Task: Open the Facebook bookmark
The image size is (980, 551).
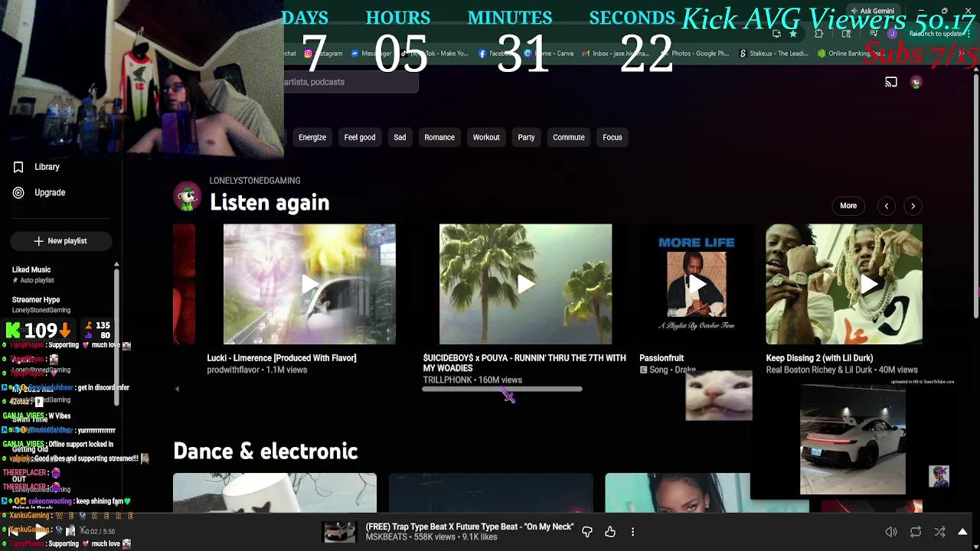Action: click(x=495, y=54)
